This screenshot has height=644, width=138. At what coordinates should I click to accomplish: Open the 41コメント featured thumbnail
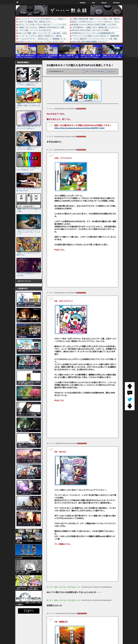pos(26,52)
